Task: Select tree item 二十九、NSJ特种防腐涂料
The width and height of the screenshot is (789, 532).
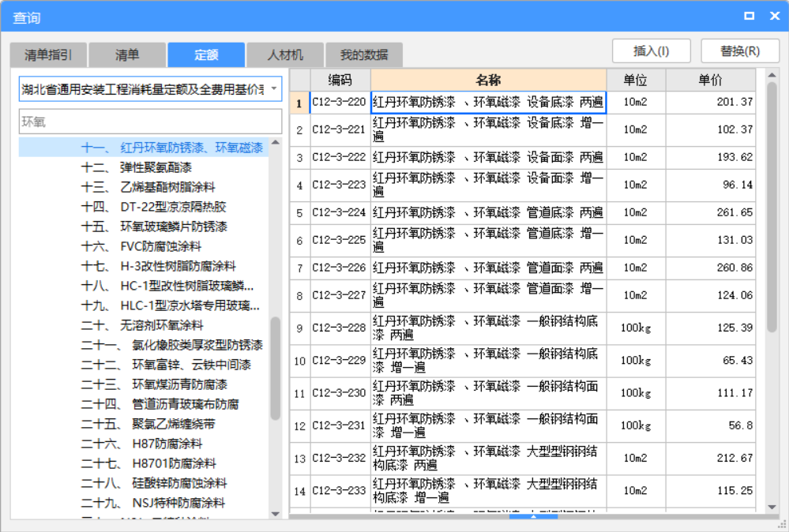Action: coord(153,503)
